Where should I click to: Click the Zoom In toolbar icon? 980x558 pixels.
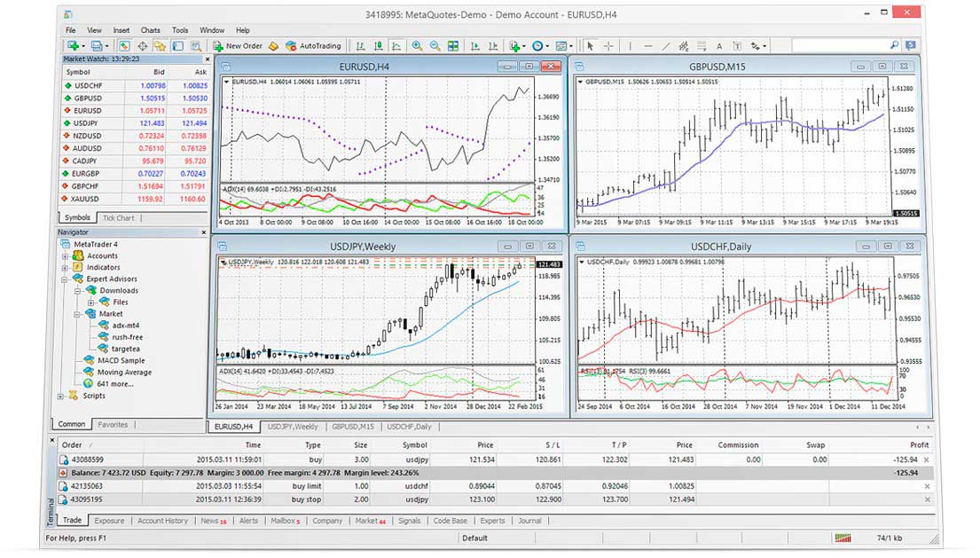(415, 45)
